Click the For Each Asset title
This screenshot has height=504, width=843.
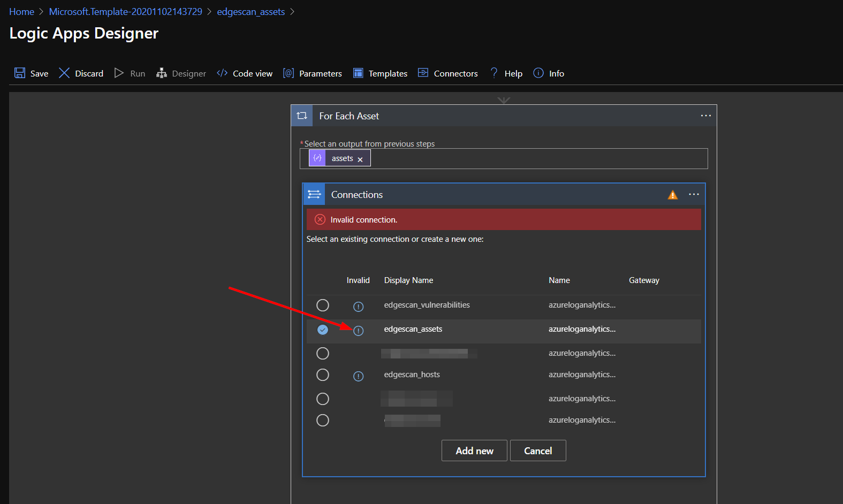349,116
